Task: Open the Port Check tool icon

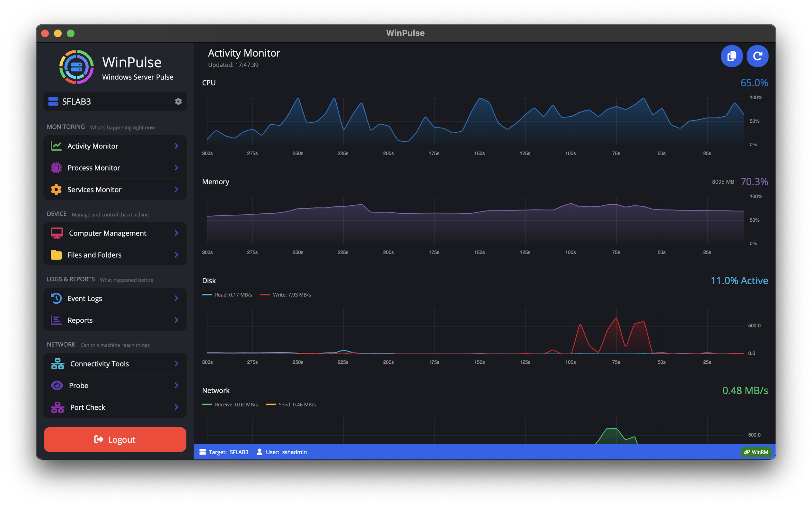Action: coord(57,407)
